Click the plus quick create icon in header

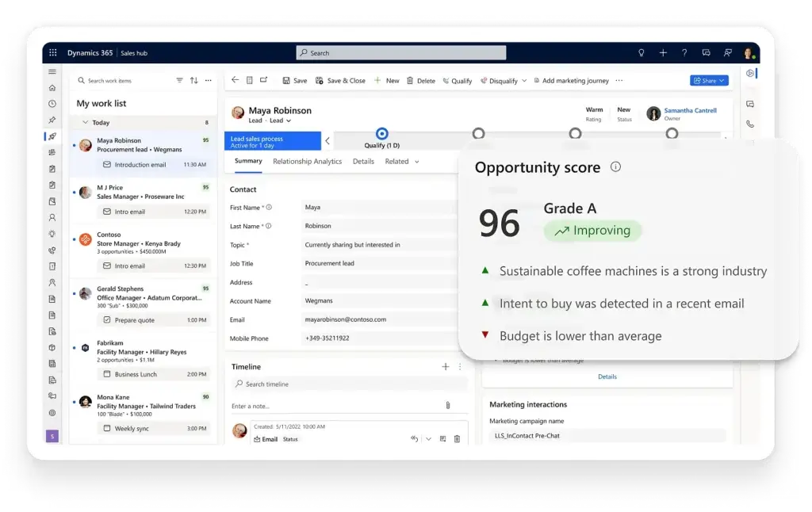point(663,52)
